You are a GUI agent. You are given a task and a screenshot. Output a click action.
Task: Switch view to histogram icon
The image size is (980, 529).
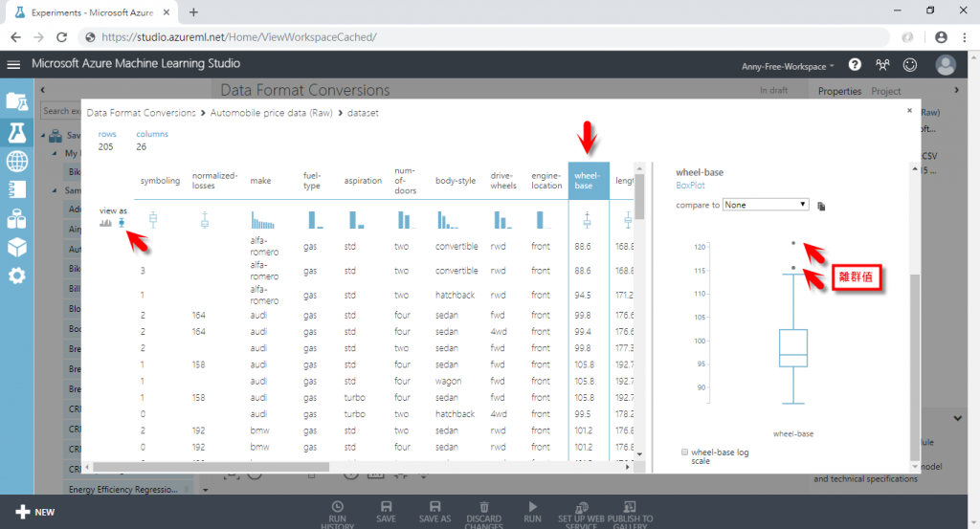(105, 222)
